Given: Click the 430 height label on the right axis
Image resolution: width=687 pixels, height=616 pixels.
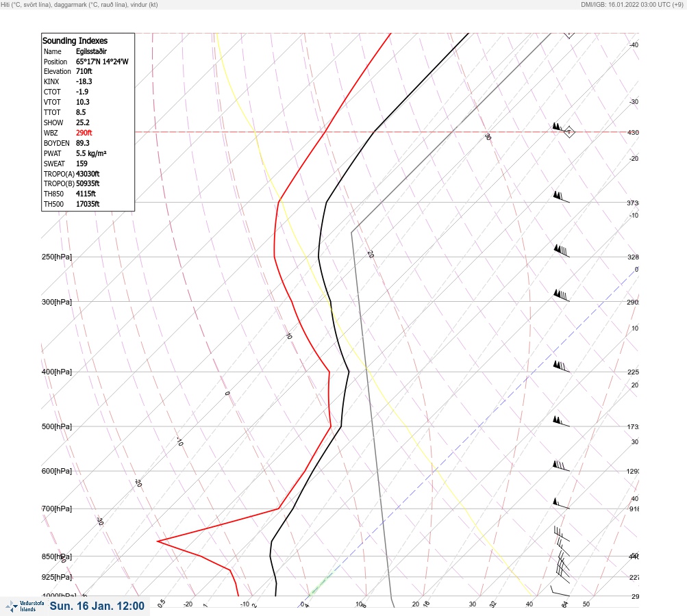Looking at the screenshot, I should [633, 132].
